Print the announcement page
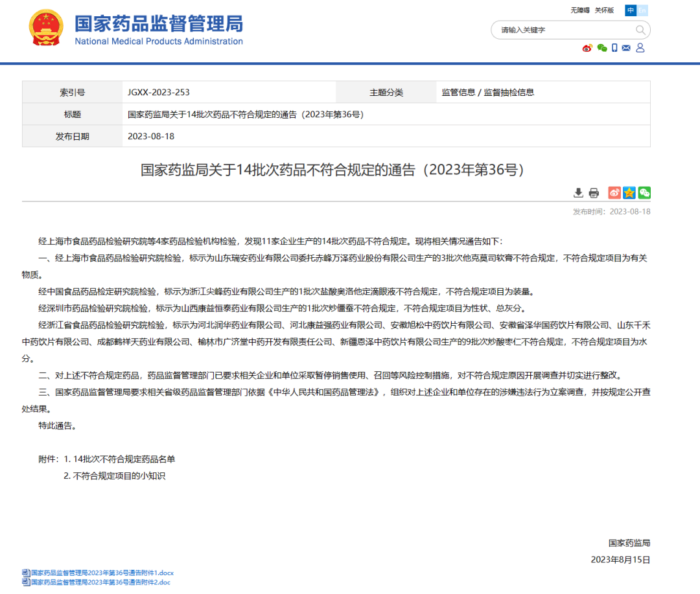The image size is (700, 594). 593,192
